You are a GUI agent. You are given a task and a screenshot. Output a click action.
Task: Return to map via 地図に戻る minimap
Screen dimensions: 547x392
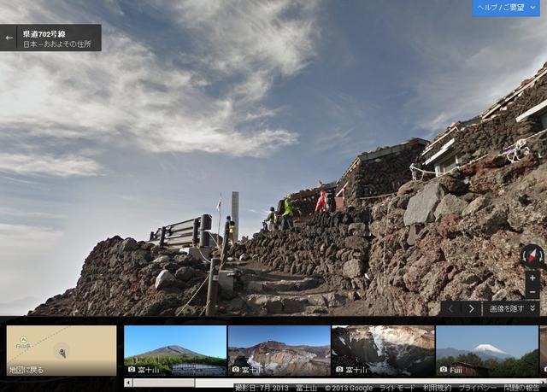click(61, 350)
